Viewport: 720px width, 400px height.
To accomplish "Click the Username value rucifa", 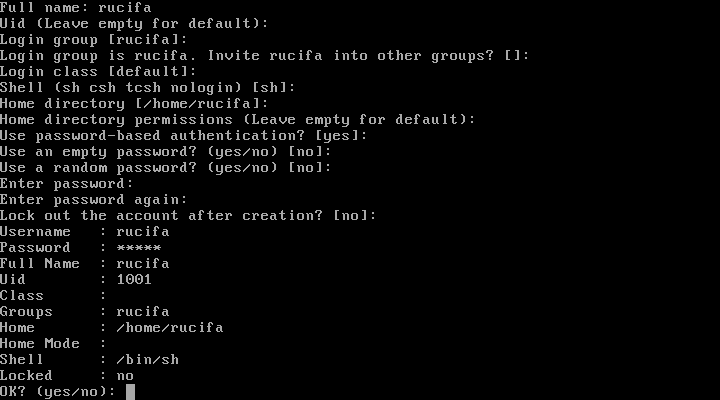I will coord(143,231).
